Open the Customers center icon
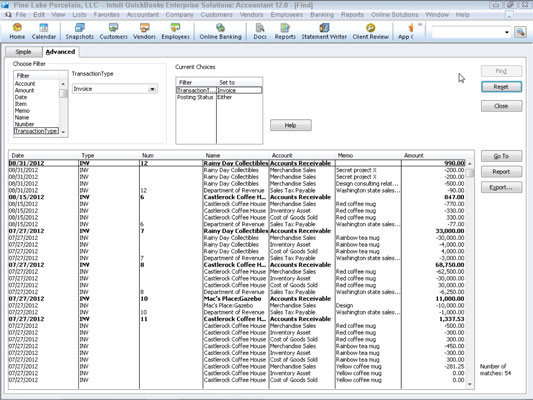Screen dimensions: 533x400 pyautogui.click(x=114, y=31)
